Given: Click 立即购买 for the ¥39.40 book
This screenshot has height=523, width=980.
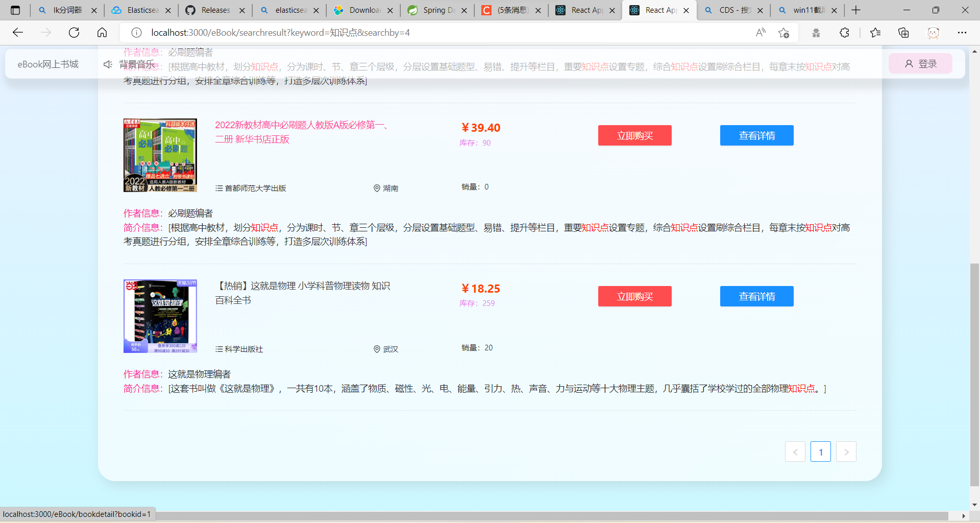Looking at the screenshot, I should point(634,135).
